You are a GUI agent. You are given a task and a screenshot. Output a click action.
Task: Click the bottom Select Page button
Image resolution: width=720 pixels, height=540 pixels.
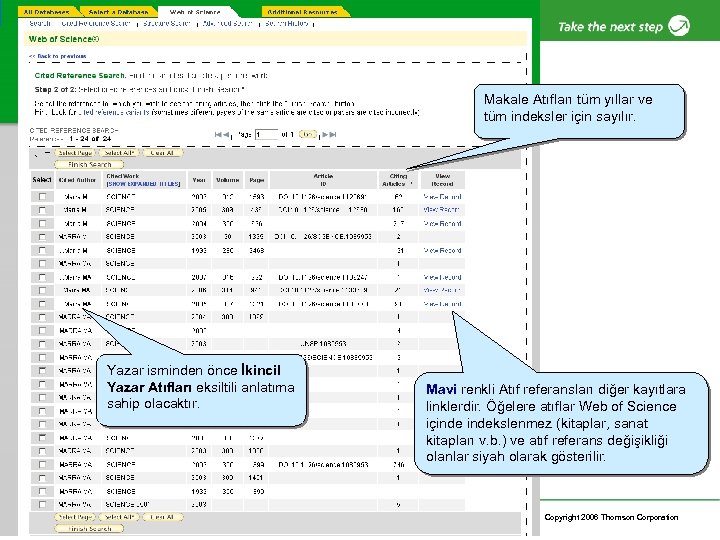[x=75, y=517]
